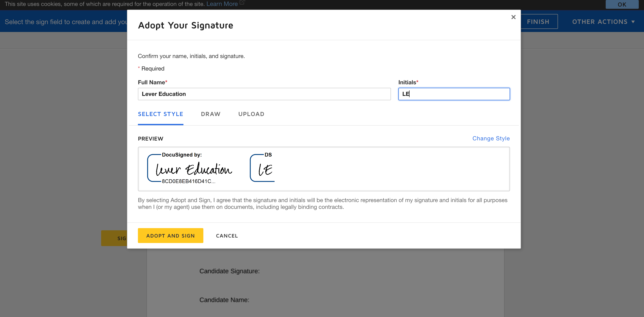The image size is (644, 317).
Task: Switch to the Draw tab
Action: click(211, 114)
